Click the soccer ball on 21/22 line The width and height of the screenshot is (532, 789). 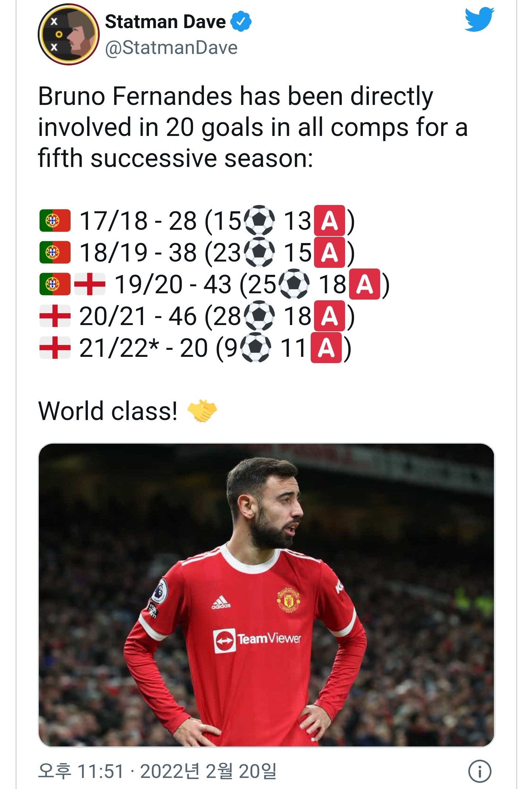coord(256,348)
